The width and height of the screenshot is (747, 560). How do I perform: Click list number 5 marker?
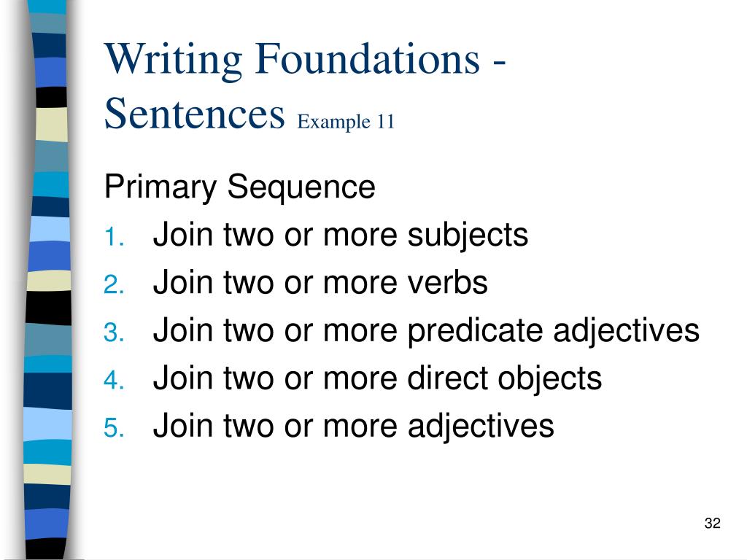[115, 427]
